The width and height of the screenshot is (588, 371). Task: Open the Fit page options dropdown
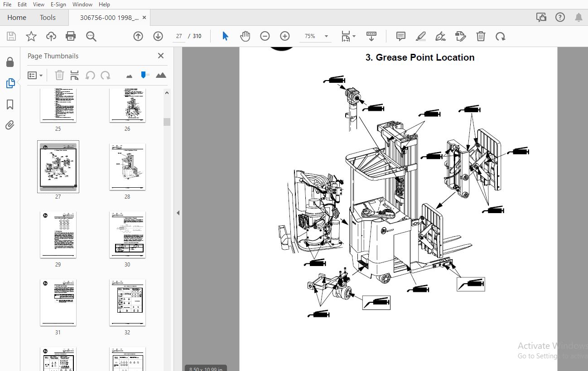(x=348, y=36)
